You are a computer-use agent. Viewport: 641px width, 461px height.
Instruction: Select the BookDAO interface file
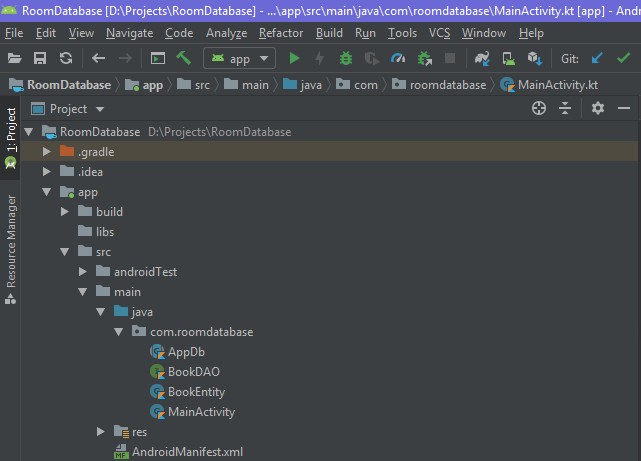pyautogui.click(x=185, y=372)
